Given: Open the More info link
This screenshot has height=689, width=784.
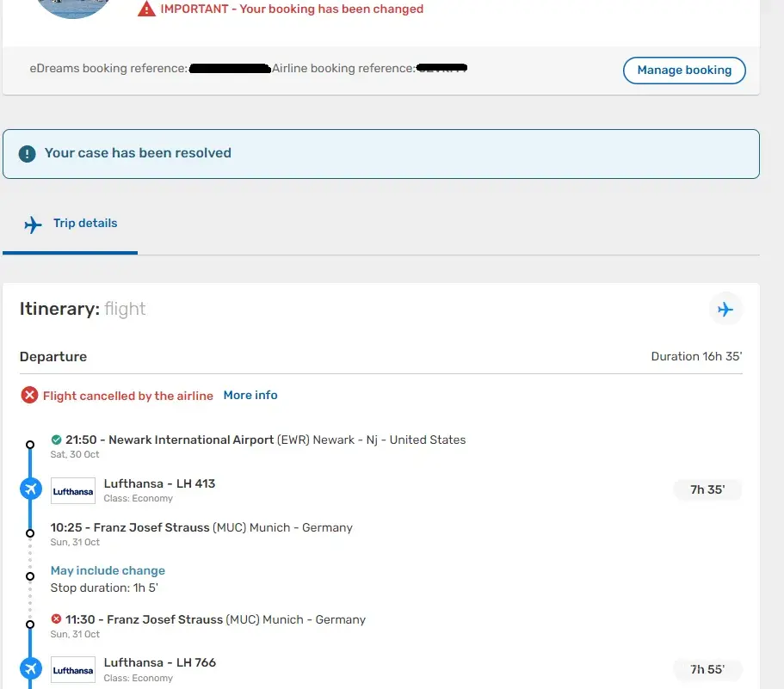Looking at the screenshot, I should 250,395.
